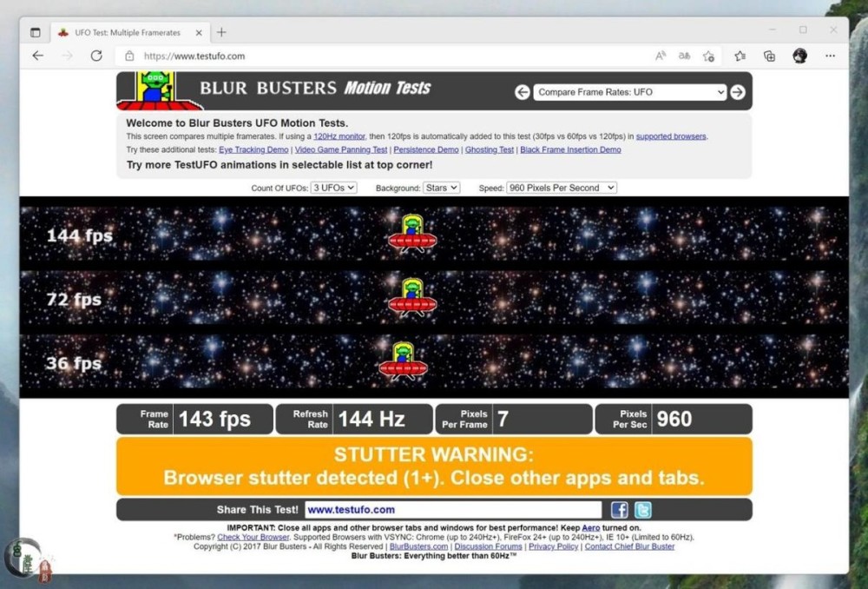Open the Count Of UFOs dropdown
The width and height of the screenshot is (868, 589).
click(333, 188)
